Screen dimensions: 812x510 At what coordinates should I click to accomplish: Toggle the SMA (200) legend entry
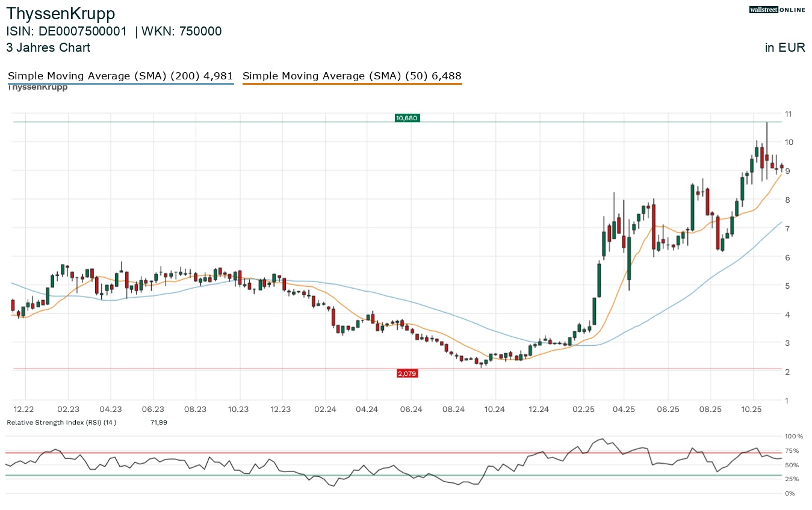pos(120,76)
